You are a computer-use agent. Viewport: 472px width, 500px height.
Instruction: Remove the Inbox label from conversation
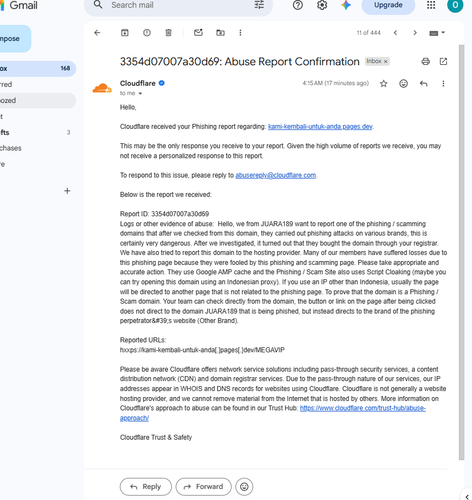(x=386, y=62)
